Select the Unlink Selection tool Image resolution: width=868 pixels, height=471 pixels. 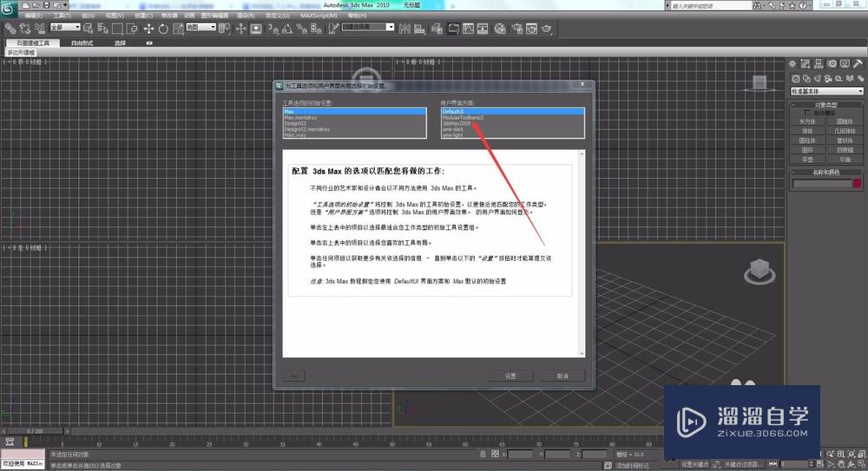(25, 29)
